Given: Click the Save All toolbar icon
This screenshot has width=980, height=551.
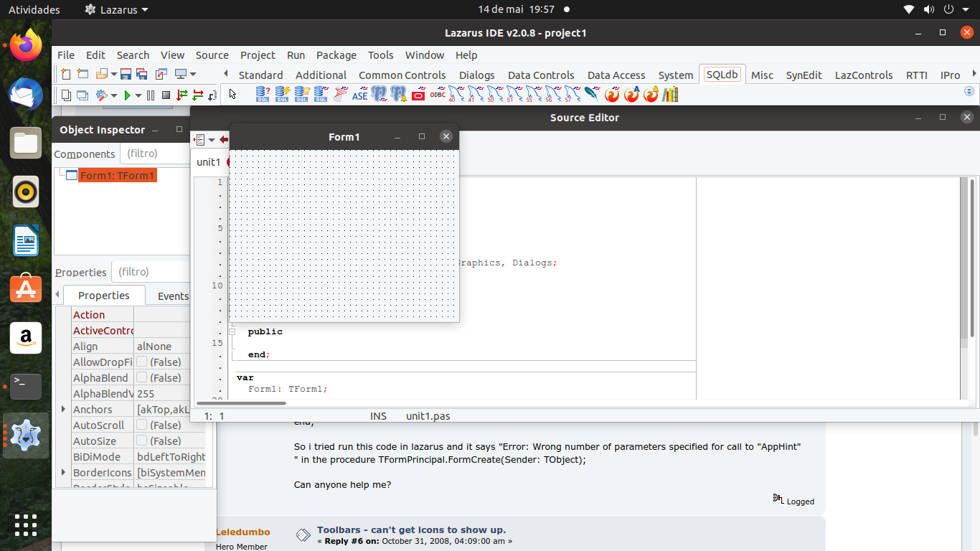Looking at the screenshot, I should click(x=141, y=74).
